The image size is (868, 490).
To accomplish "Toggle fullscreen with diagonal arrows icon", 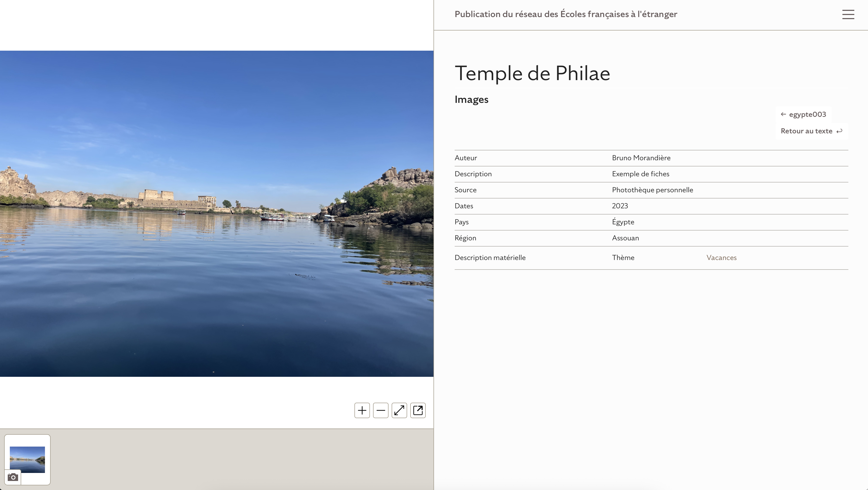I will coord(399,410).
